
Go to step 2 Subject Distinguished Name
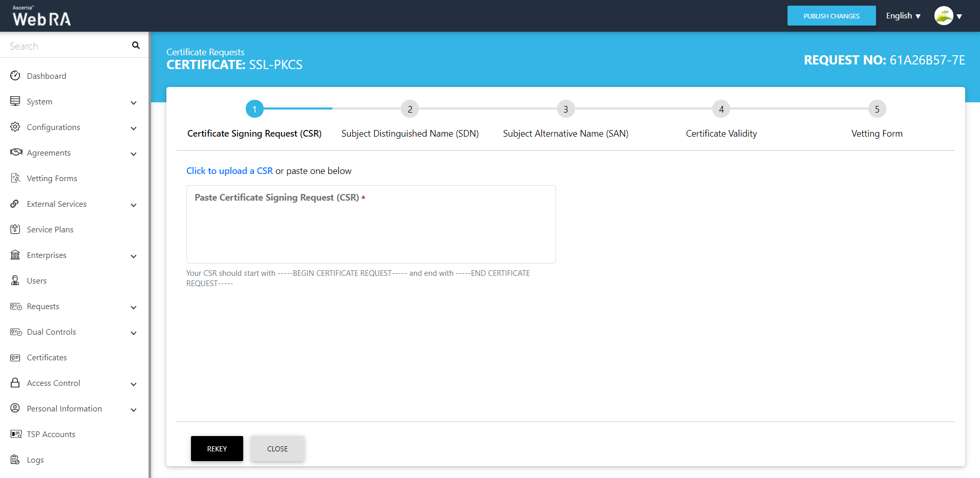pos(410,109)
